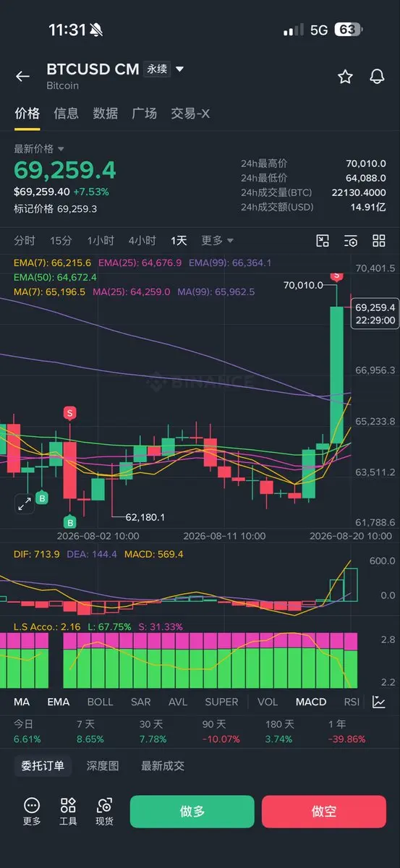
Task: Tap the 69,259.4 latest price value
Action: coord(65,170)
